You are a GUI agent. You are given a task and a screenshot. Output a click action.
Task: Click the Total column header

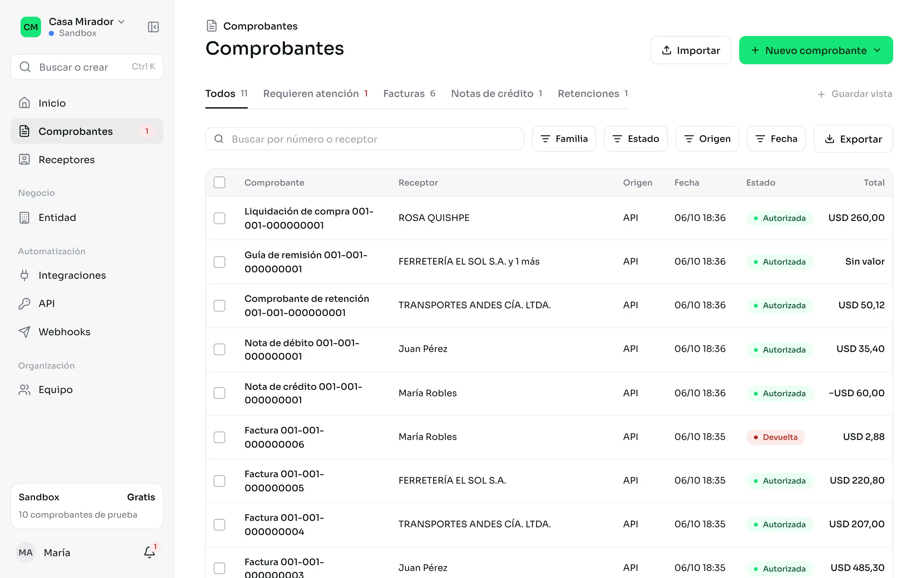[874, 182]
